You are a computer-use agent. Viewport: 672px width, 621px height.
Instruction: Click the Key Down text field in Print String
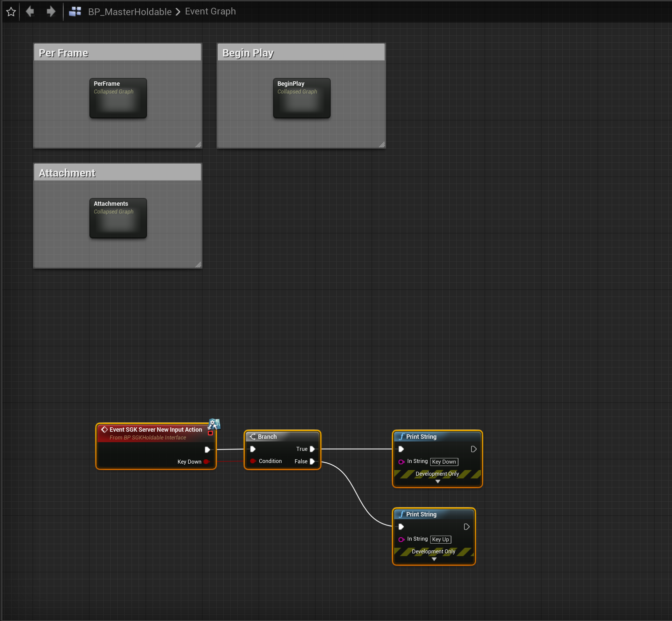coord(444,462)
